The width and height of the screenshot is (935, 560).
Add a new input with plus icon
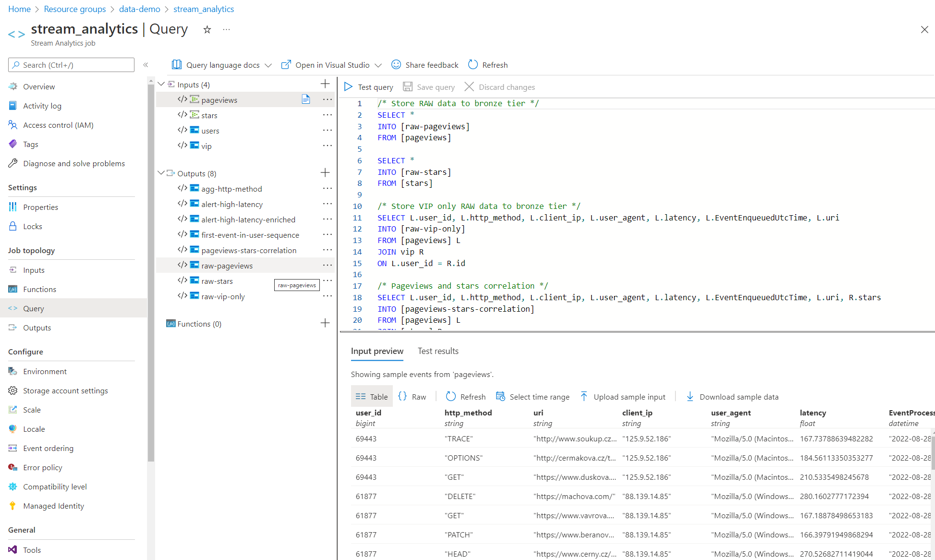pos(325,84)
